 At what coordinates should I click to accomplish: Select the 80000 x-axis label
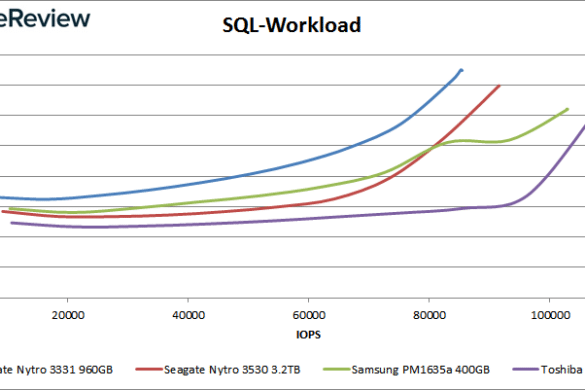click(429, 315)
